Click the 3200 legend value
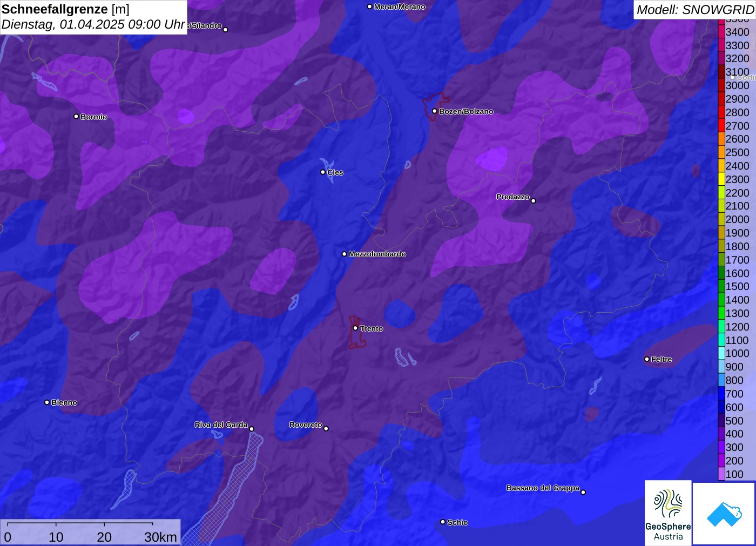756x546 pixels. coord(737,58)
